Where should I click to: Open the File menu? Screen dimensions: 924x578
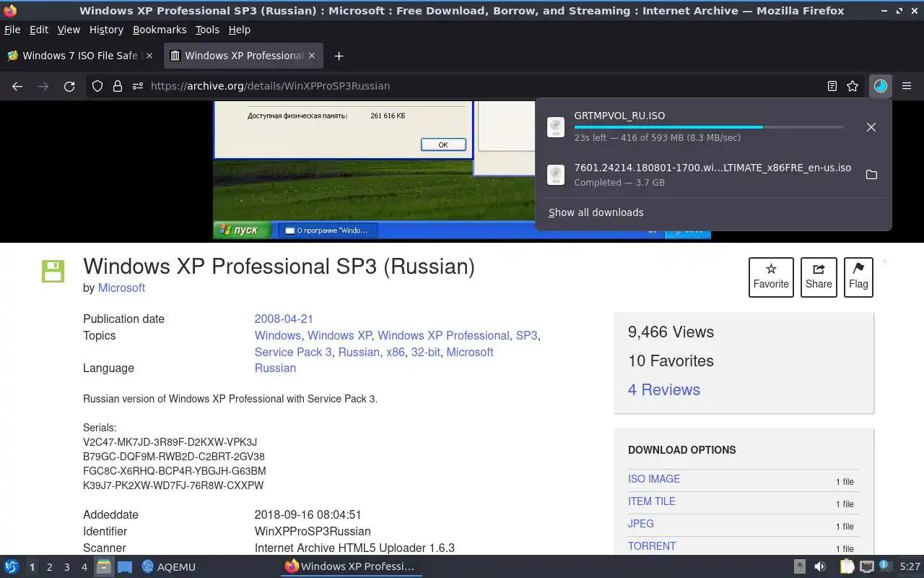point(12,30)
